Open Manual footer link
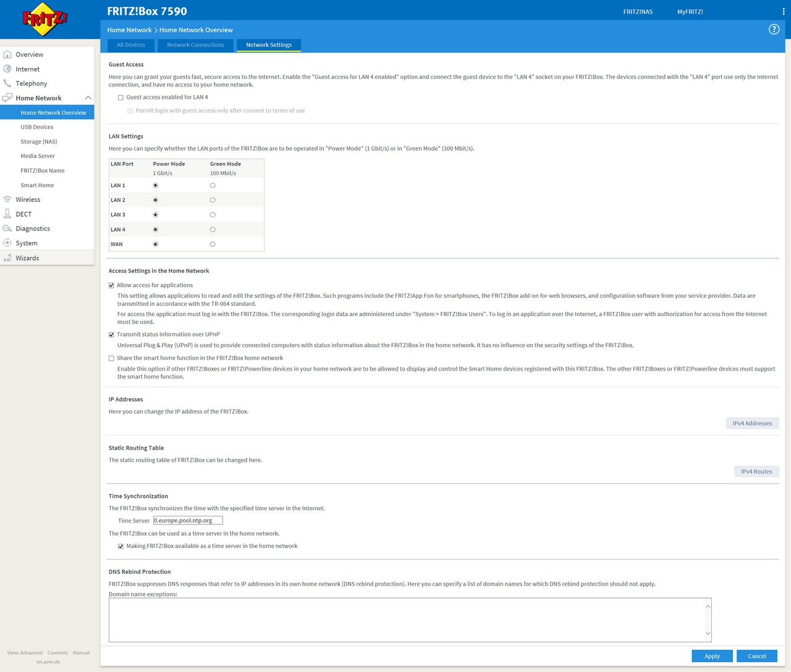 click(x=81, y=653)
